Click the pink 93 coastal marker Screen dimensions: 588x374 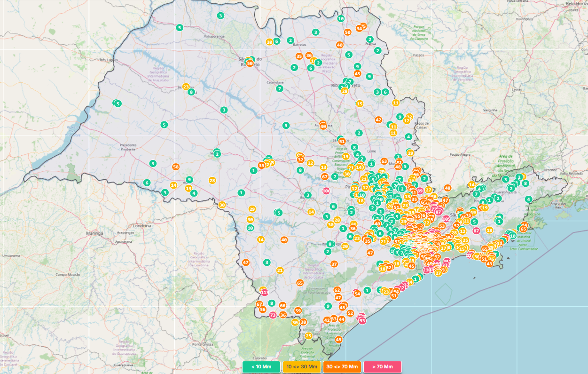pyautogui.click(x=362, y=320)
